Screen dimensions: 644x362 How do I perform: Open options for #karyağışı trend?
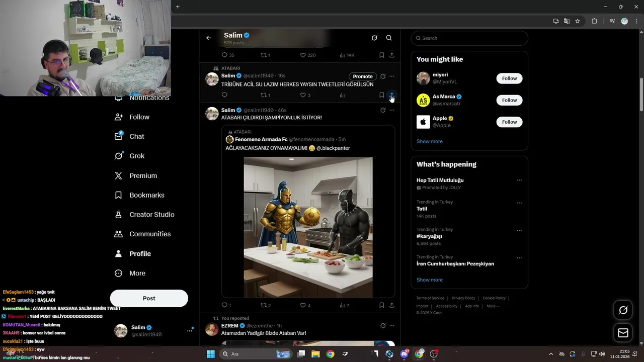tap(519, 230)
